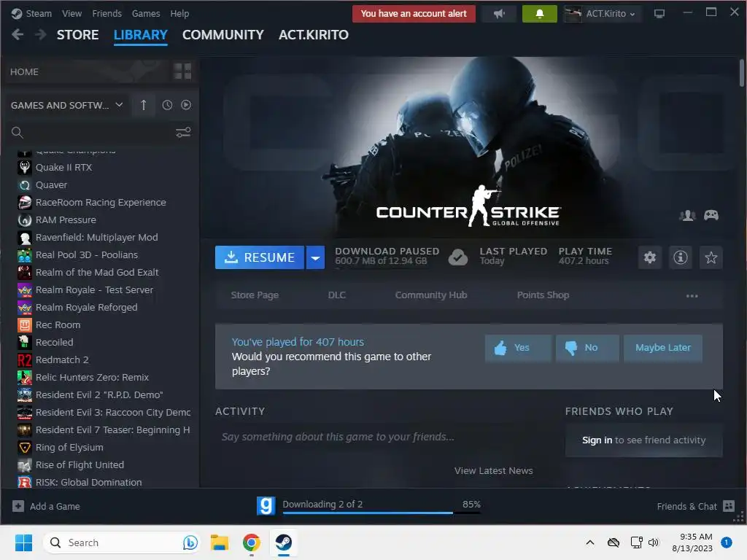Screen dimensions: 747x560
Task: Sort library with the up arrow icon
Action: [144, 105]
